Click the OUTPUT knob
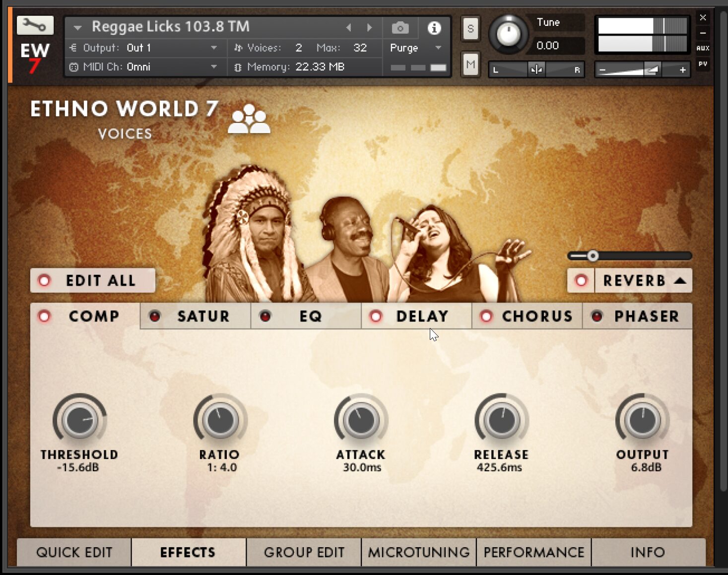Viewport: 728px width, 575px height. (x=642, y=420)
